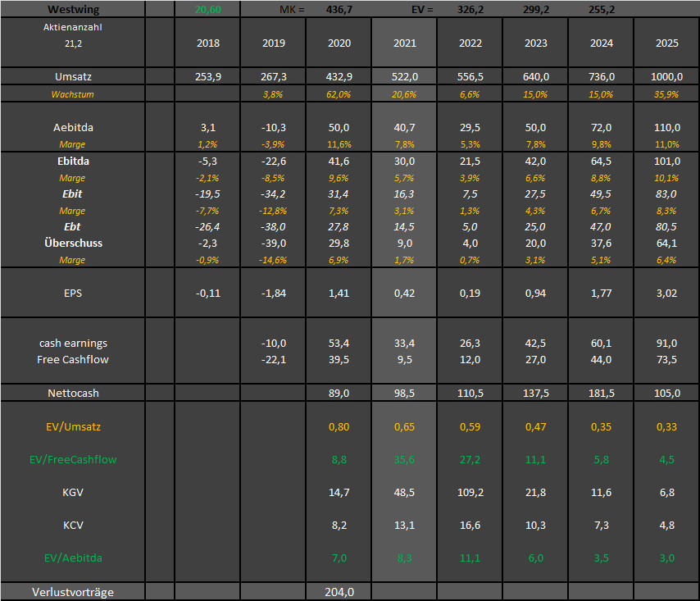Select KCV 2024 value 7,3
This screenshot has height=601, width=700.
pyautogui.click(x=601, y=525)
